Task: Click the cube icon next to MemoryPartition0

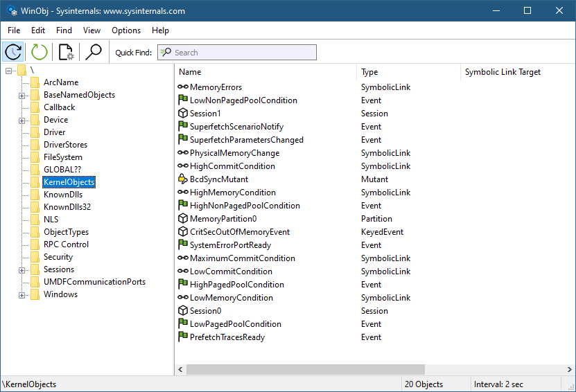Action: pos(183,219)
